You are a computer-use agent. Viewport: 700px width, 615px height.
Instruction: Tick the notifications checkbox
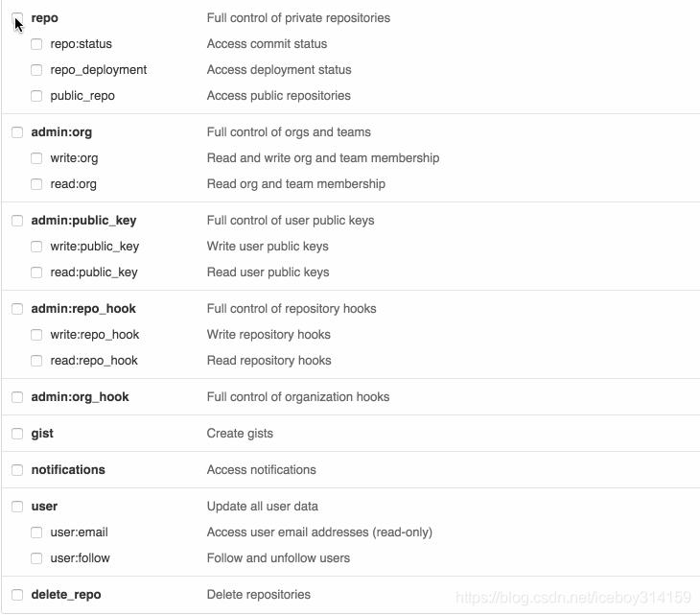click(x=17, y=470)
